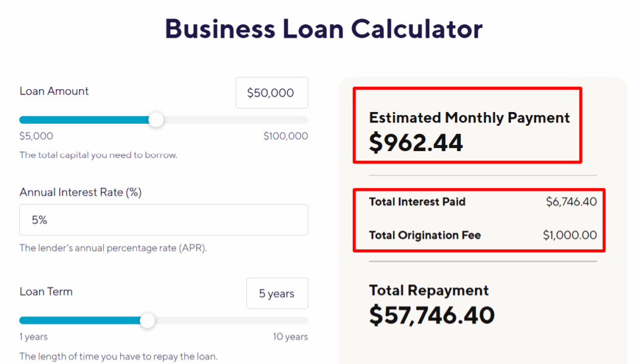
Task: Click the Loan Amount field label
Action: [x=54, y=91]
